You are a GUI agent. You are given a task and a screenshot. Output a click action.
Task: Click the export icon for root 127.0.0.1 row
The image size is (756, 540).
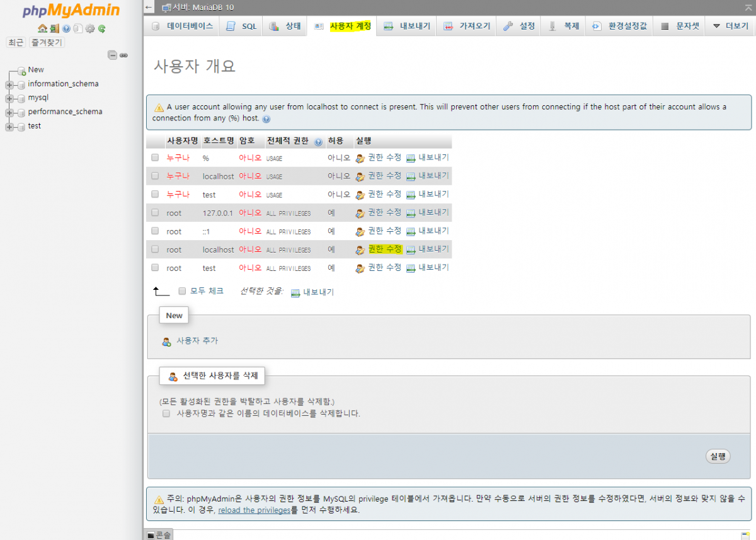coord(411,213)
